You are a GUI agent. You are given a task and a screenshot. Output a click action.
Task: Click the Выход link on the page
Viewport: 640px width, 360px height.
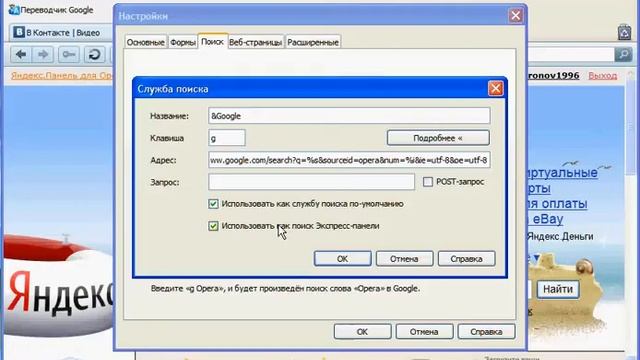[602, 76]
